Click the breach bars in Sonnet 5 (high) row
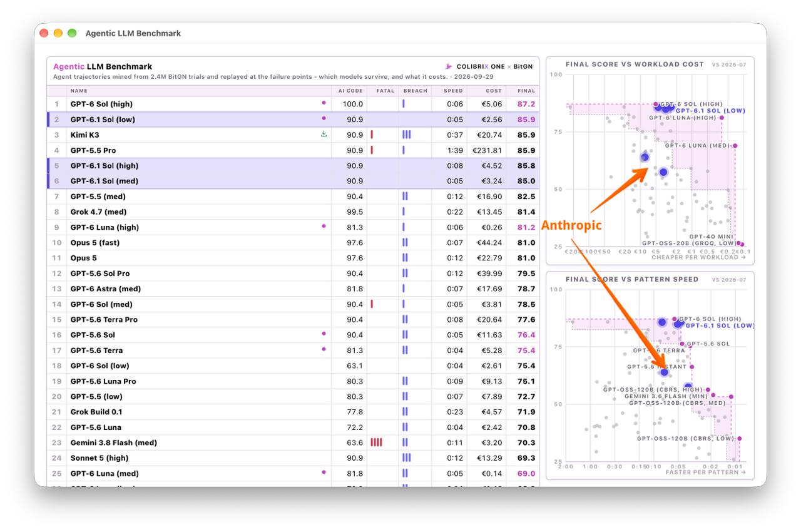The image size is (801, 532). click(407, 458)
